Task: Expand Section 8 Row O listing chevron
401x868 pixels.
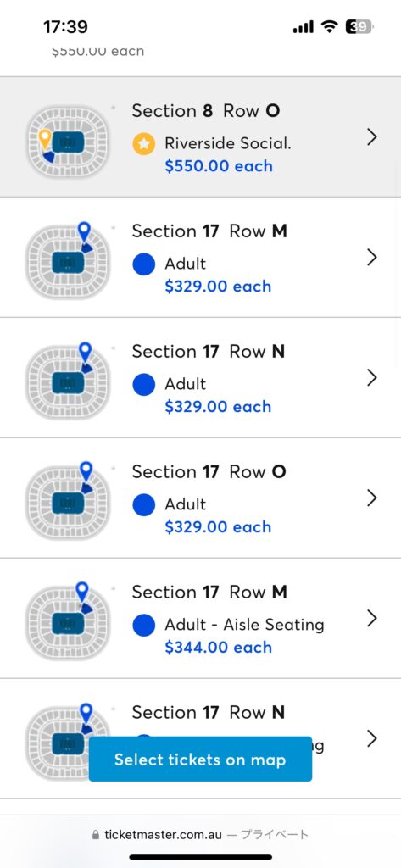Action: point(372,136)
